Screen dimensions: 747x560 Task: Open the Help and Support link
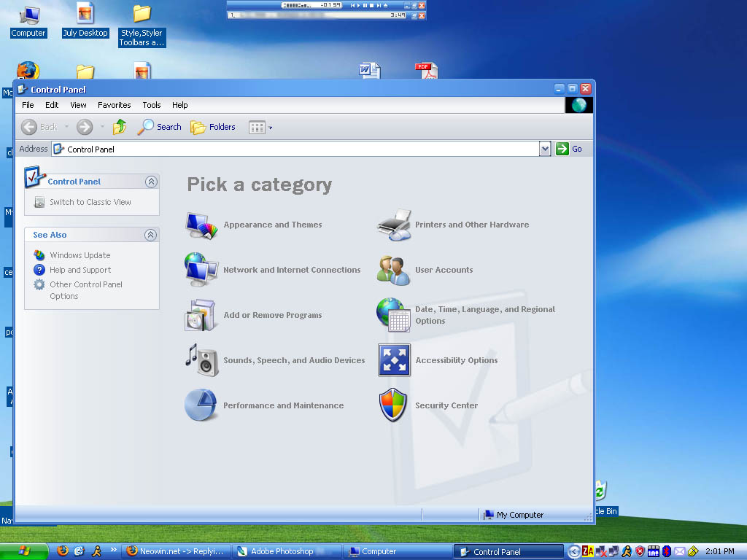(80, 270)
